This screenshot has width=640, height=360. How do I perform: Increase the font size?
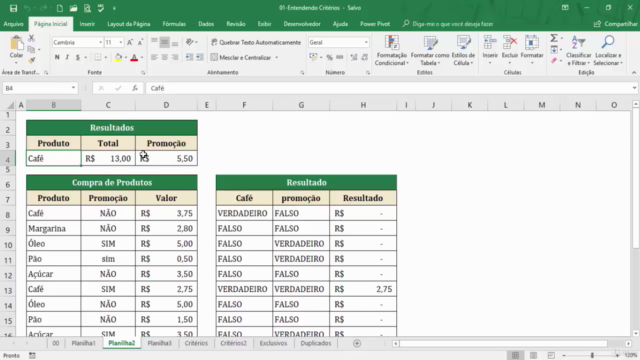[x=130, y=42]
